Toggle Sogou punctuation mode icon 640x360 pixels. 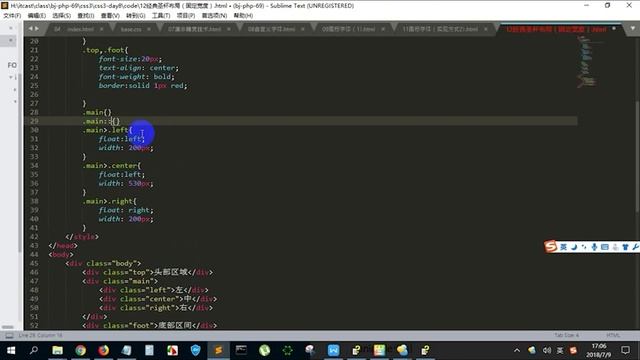(584, 247)
